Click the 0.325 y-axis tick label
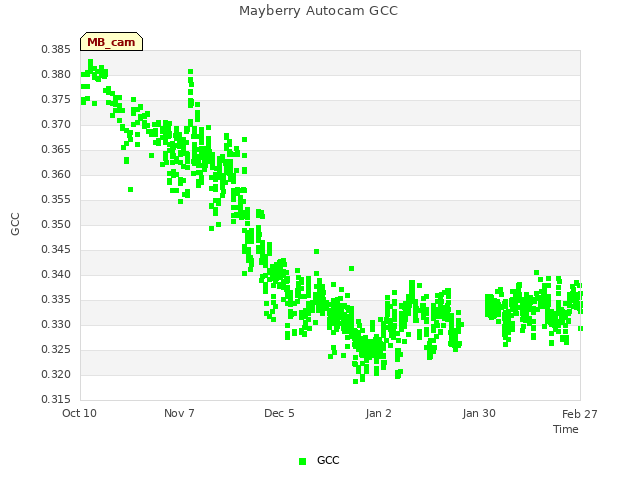 point(56,349)
